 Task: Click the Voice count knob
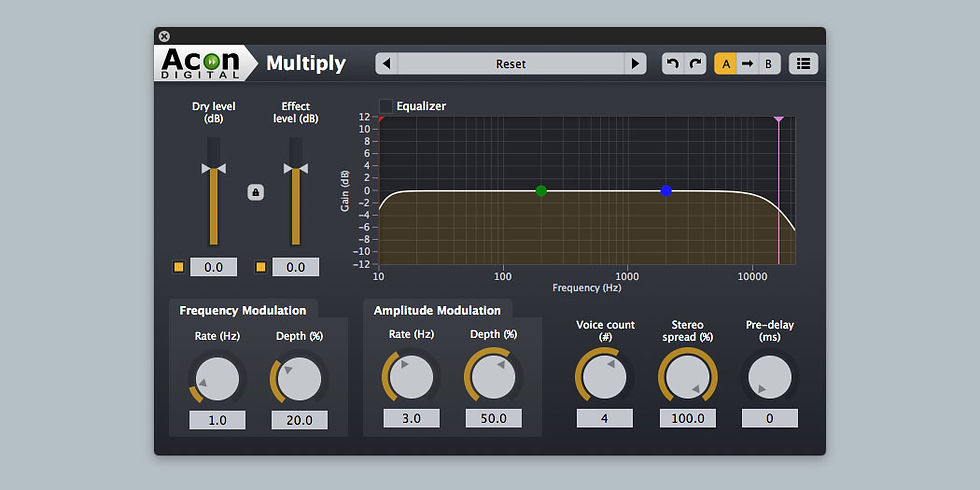(x=604, y=377)
